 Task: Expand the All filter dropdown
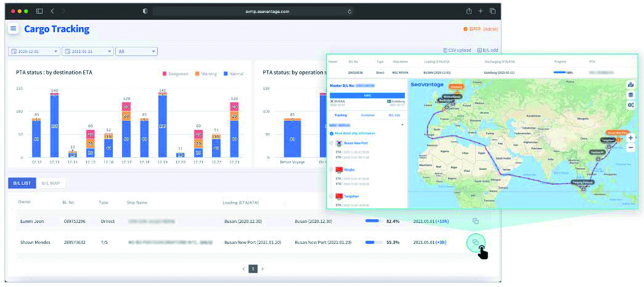click(x=136, y=51)
